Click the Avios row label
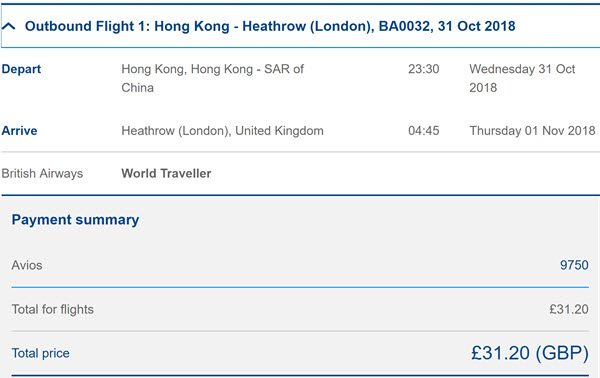Image resolution: width=600 pixels, height=378 pixels. 27,265
